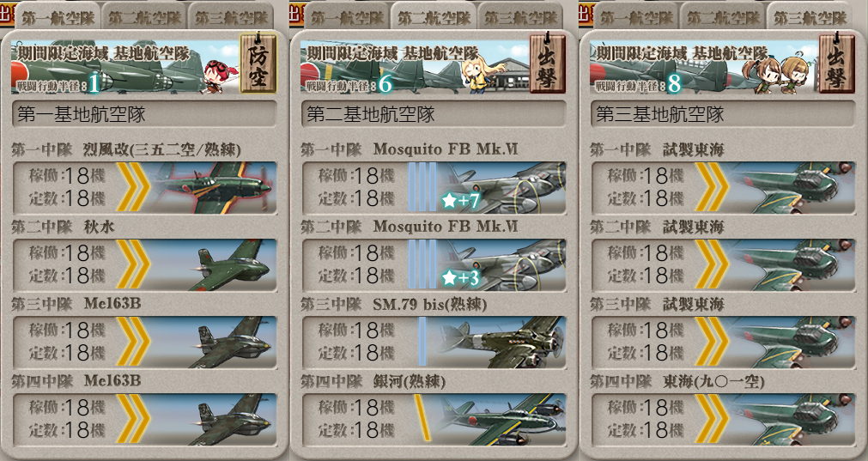Select the 銀河(熟練) bomber image
Image resolution: width=868 pixels, height=461 pixels.
pos(501,419)
